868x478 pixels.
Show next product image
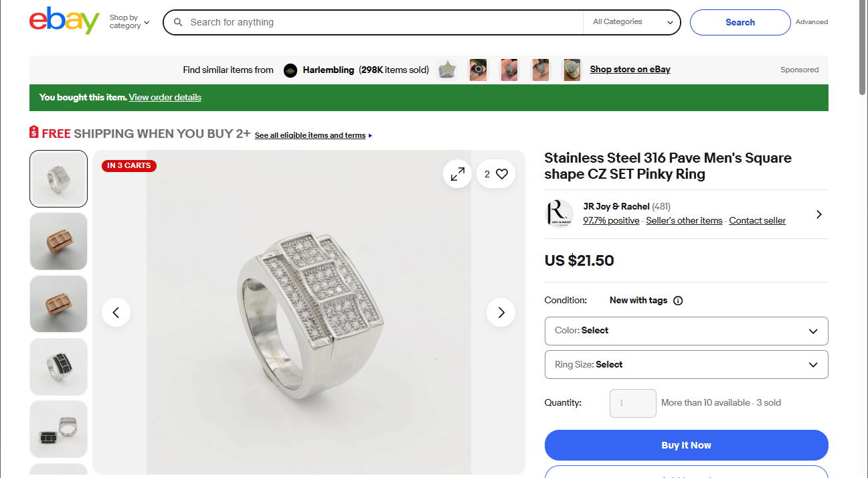501,312
